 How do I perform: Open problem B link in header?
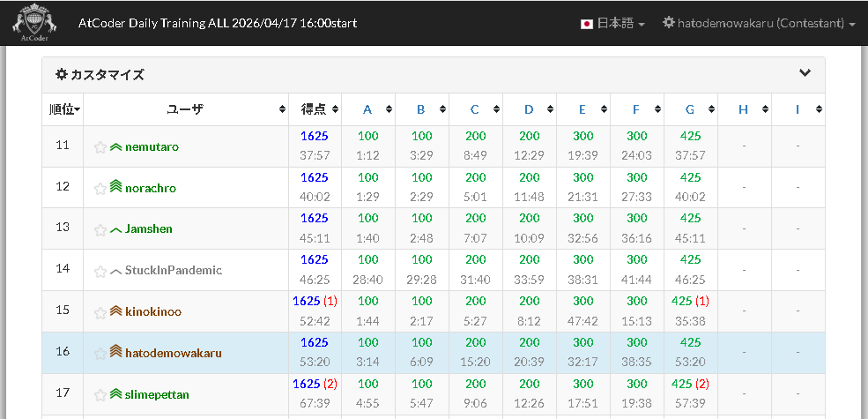(420, 109)
